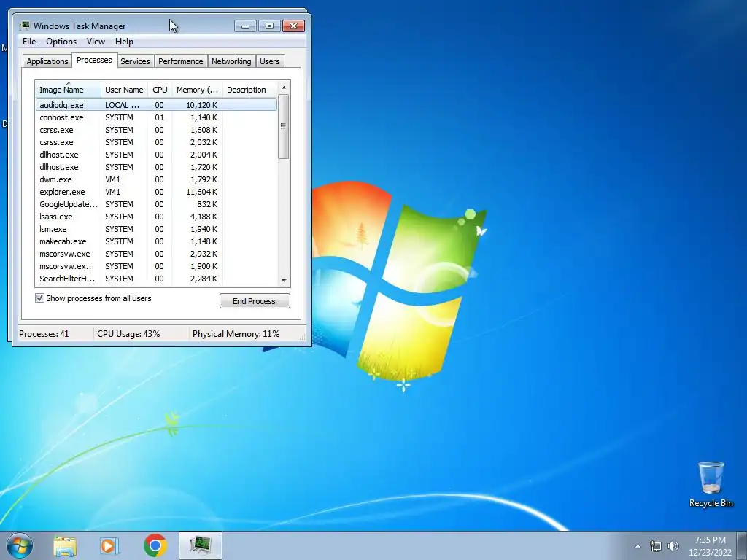The image size is (747, 560).
Task: Close the Windows Task Manager window
Action: [x=293, y=26]
